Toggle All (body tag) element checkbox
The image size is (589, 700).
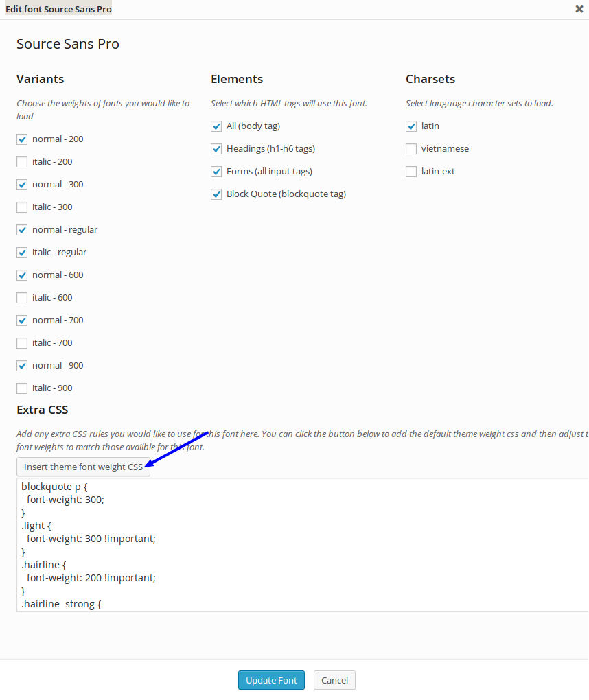[x=216, y=126]
